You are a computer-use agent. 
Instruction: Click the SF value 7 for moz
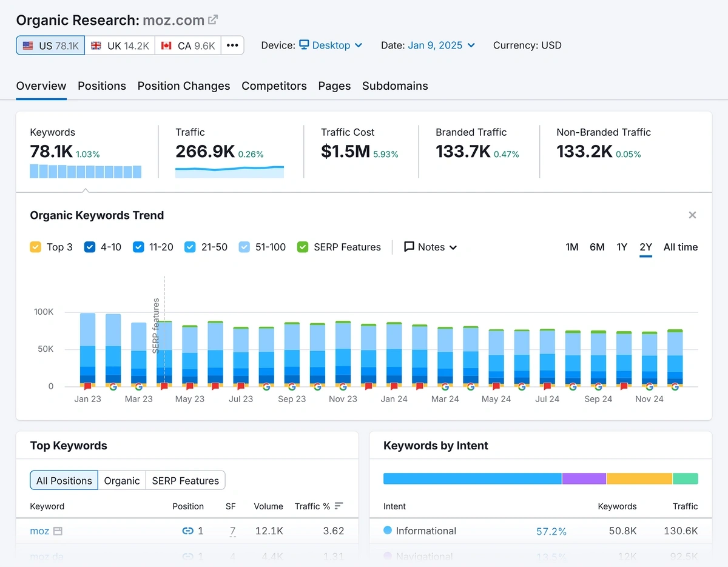232,531
